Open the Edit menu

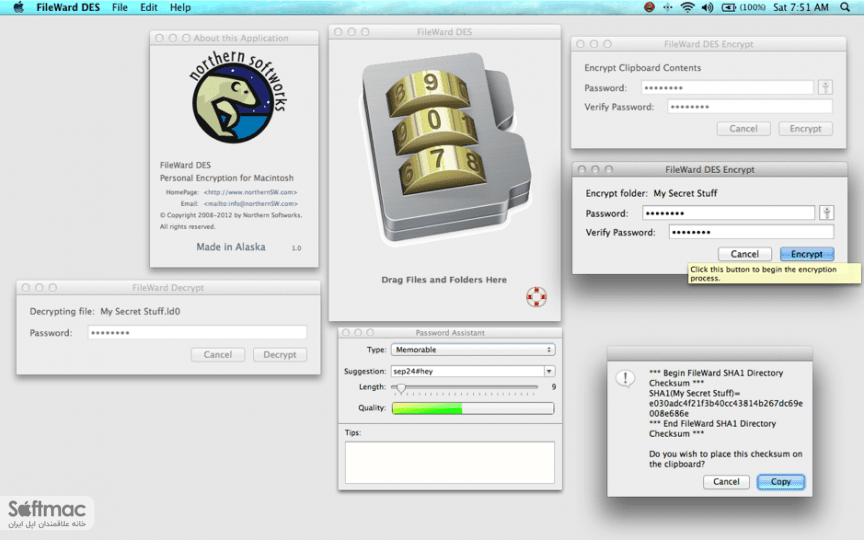tap(149, 7)
